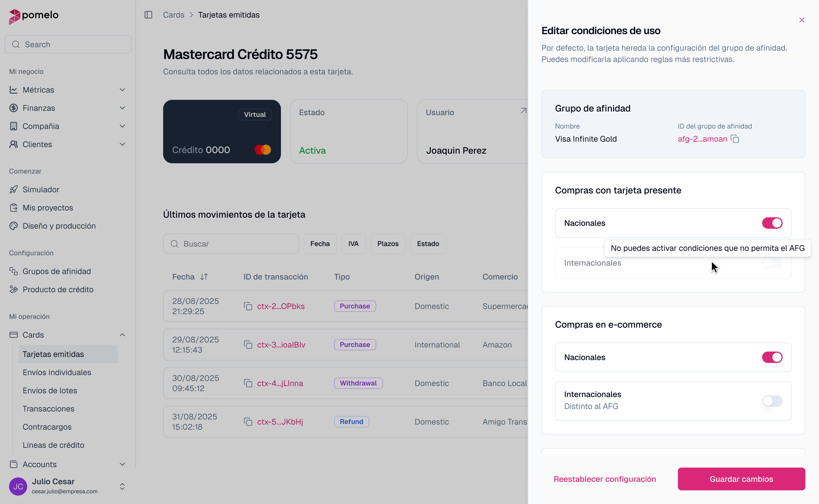Click the Cards credit card icon

click(13, 335)
